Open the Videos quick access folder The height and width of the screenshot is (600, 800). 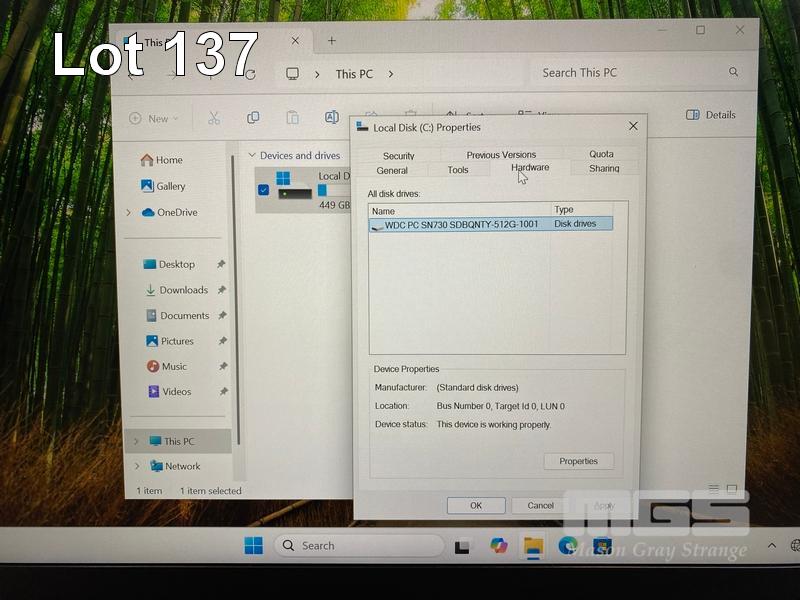pos(169,391)
